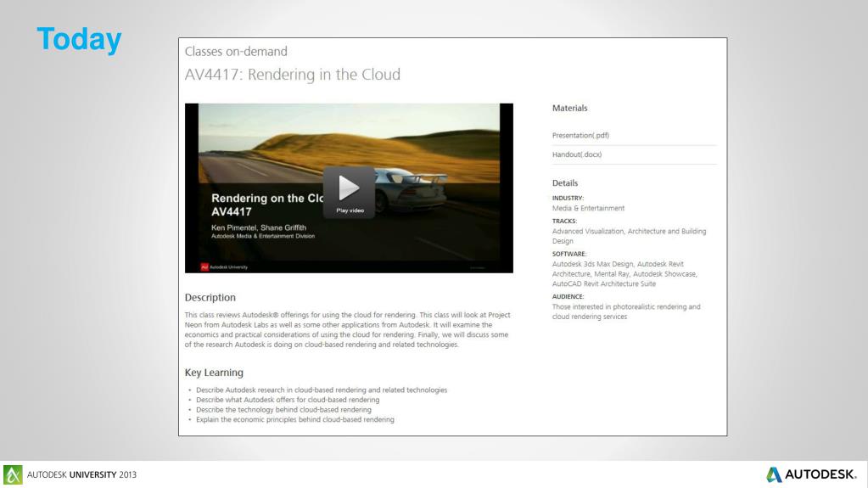Click 'Ken Pimentel, Shane Griffith' in video
The image size is (868, 488).
(x=259, y=227)
